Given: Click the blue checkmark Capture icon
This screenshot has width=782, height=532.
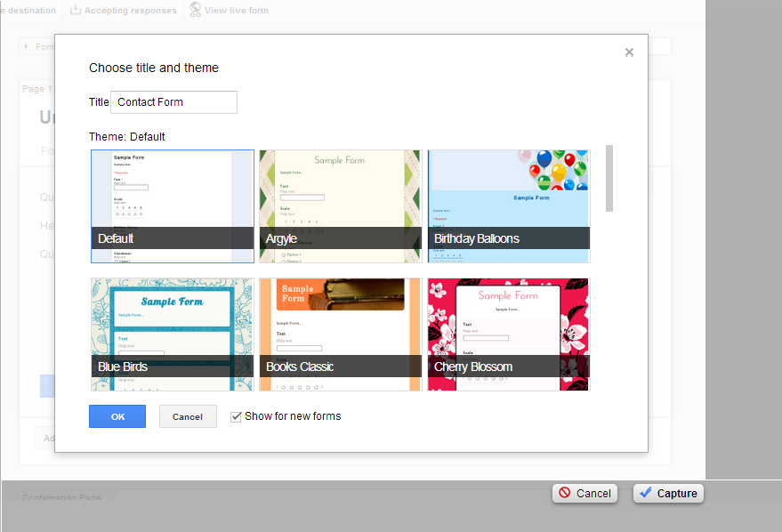Looking at the screenshot, I should (645, 493).
